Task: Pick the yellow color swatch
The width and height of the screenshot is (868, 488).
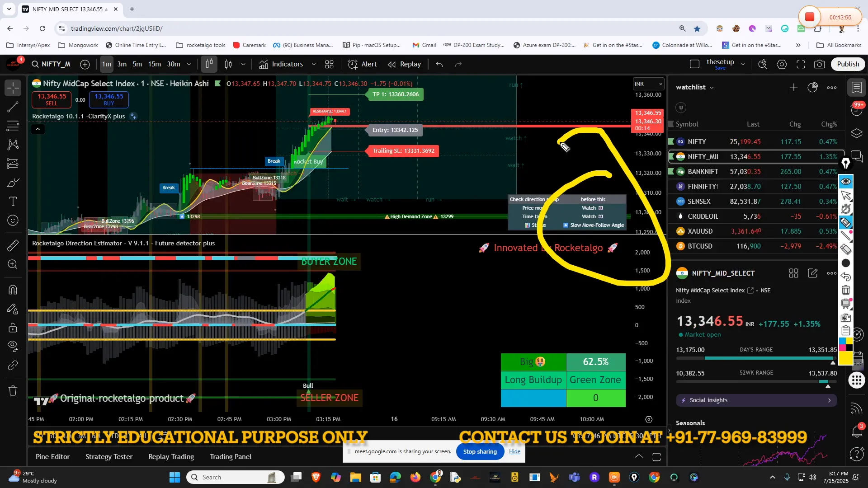Action: tap(845, 359)
